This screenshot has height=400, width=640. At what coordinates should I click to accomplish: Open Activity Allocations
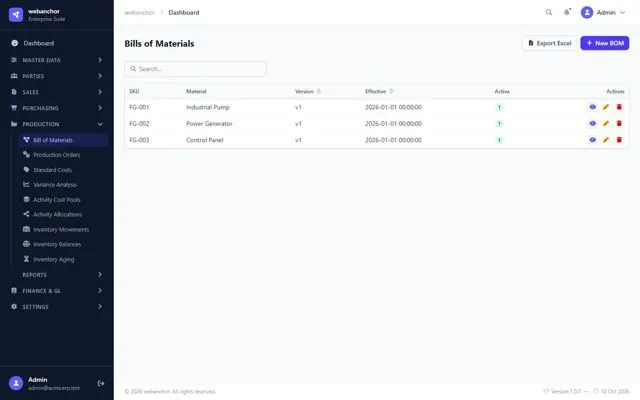click(63, 214)
